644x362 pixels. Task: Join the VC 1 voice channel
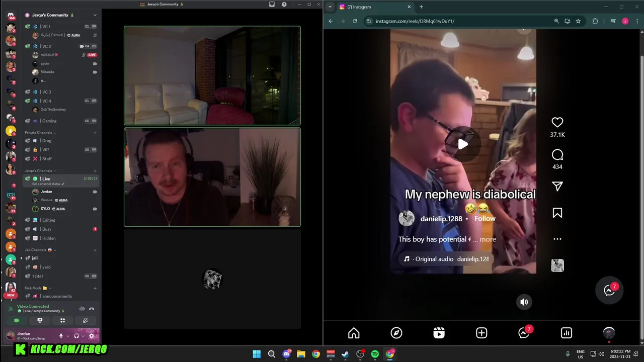coord(61,26)
